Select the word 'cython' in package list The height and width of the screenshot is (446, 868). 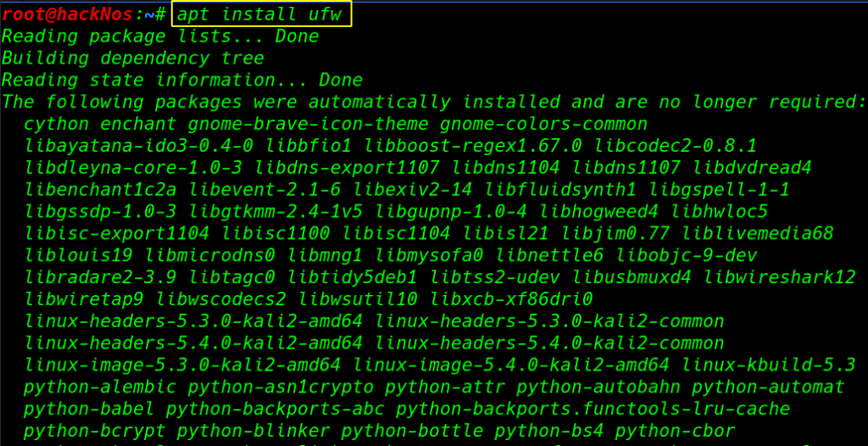(x=56, y=124)
